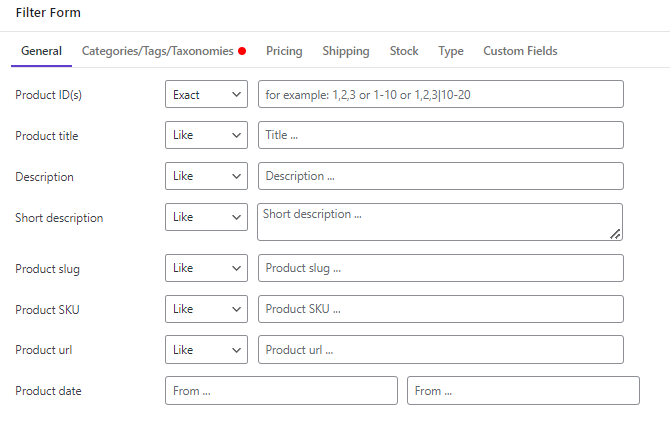Focus the Title text field
Screen dimensions: 670x434
[x=441, y=135]
